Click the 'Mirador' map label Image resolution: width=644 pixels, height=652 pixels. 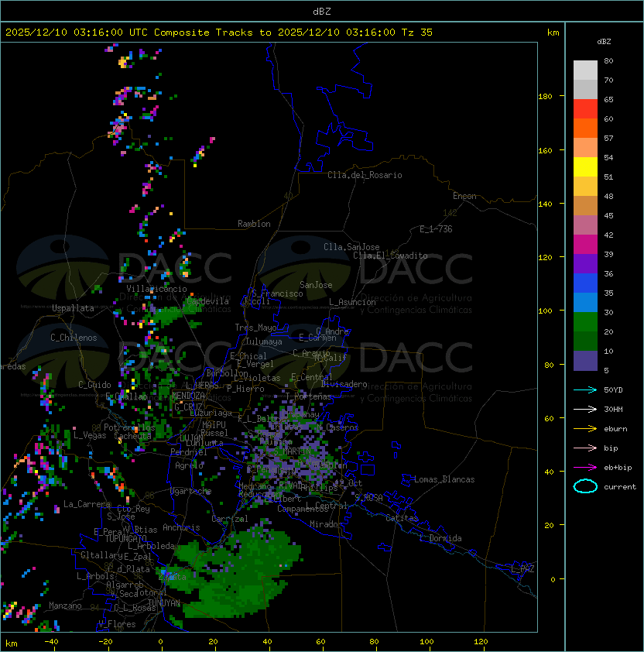click(327, 524)
